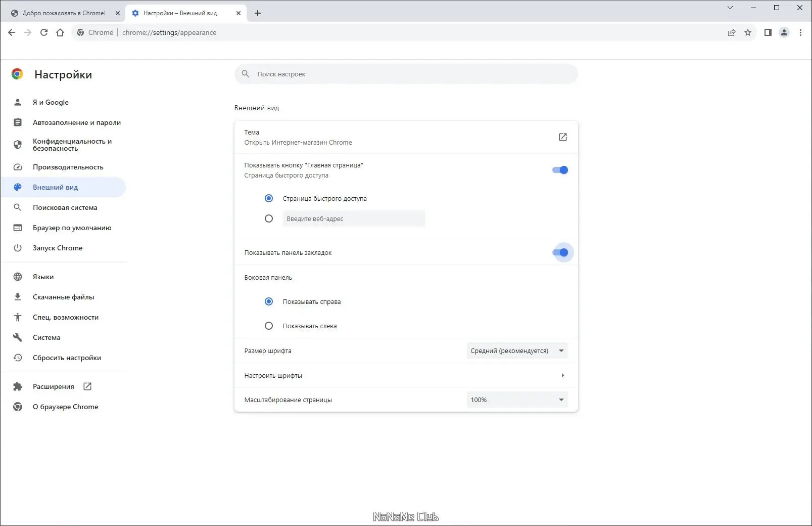
Task: Select Показывать справа radio option
Action: [x=269, y=301]
